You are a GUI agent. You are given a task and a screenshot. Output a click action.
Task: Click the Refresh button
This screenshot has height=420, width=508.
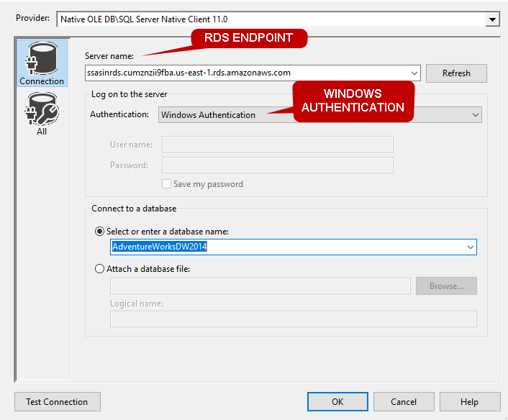coord(456,73)
